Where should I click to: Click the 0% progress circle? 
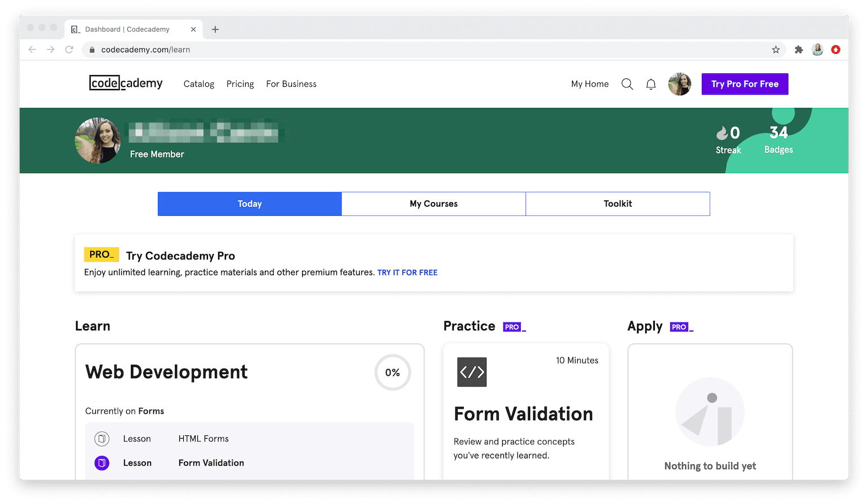392,372
